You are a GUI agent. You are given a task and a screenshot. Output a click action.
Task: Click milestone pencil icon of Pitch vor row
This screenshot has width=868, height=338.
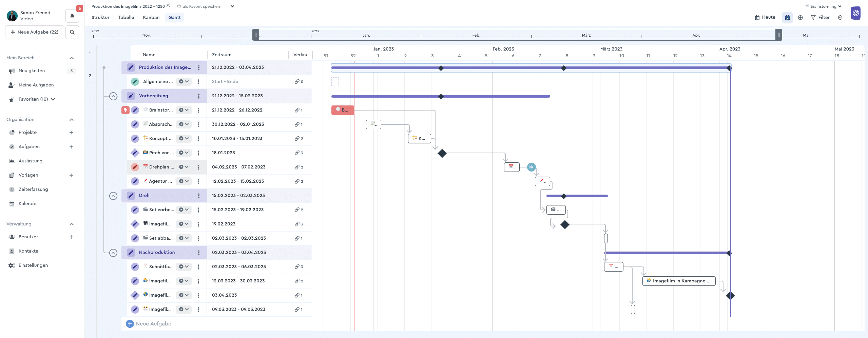click(x=135, y=153)
